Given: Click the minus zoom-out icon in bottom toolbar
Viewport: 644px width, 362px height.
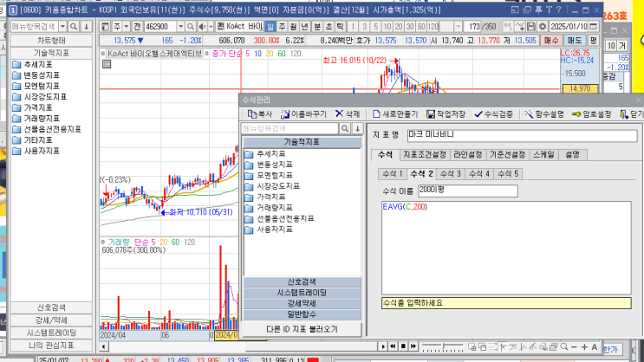Looking at the screenshot, I should pos(574,346).
